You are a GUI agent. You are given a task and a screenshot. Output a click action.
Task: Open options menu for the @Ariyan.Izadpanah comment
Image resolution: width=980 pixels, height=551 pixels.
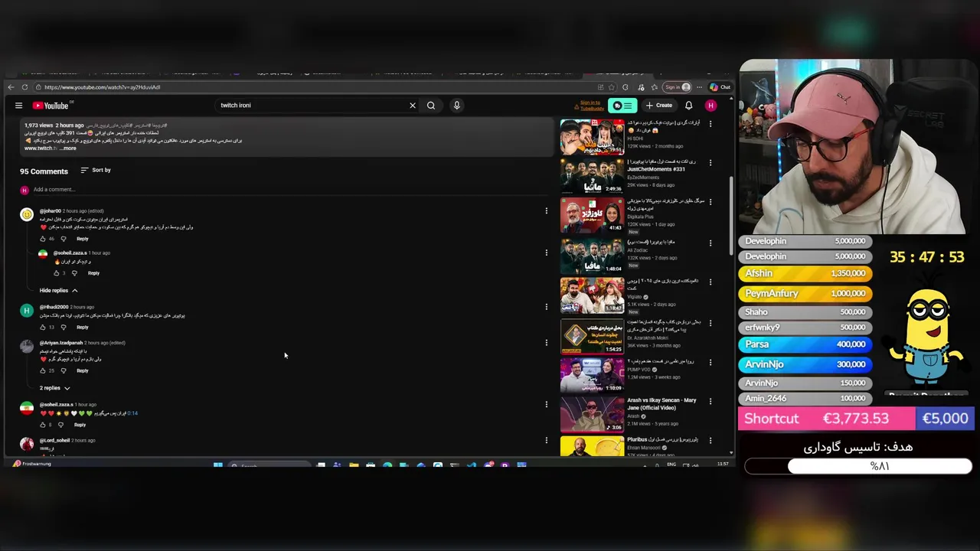click(546, 343)
